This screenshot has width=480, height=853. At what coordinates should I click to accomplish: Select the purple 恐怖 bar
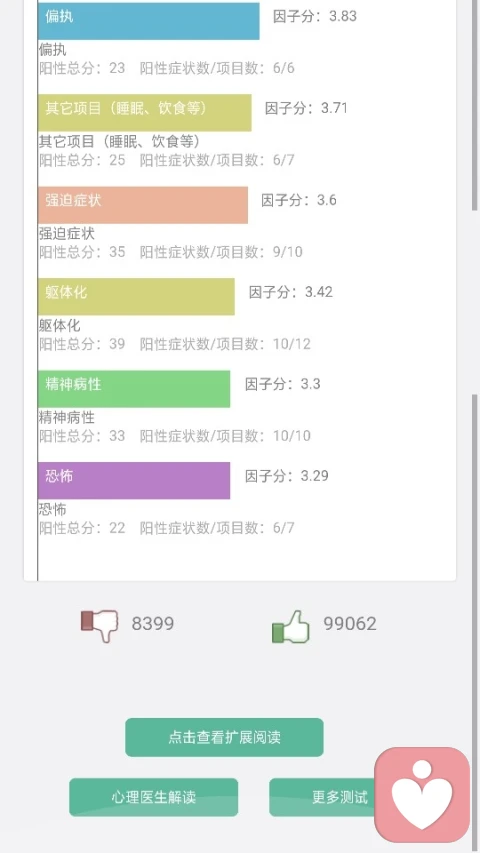pyautogui.click(x=134, y=480)
